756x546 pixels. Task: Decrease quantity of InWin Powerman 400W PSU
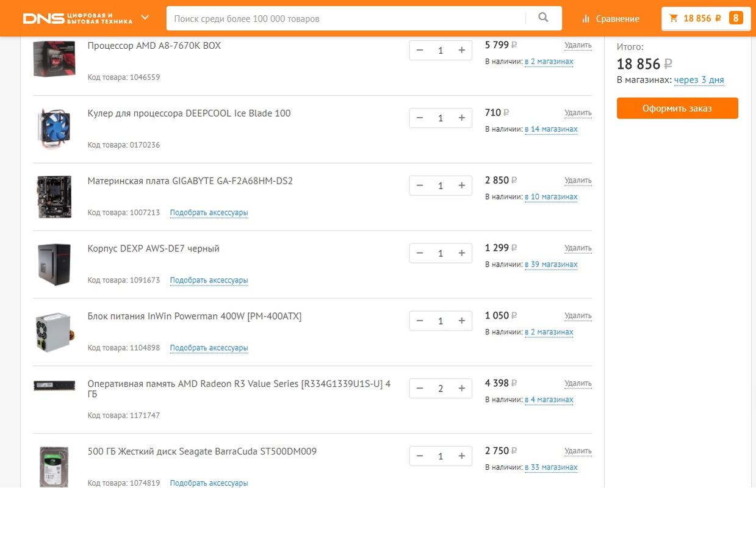(420, 321)
